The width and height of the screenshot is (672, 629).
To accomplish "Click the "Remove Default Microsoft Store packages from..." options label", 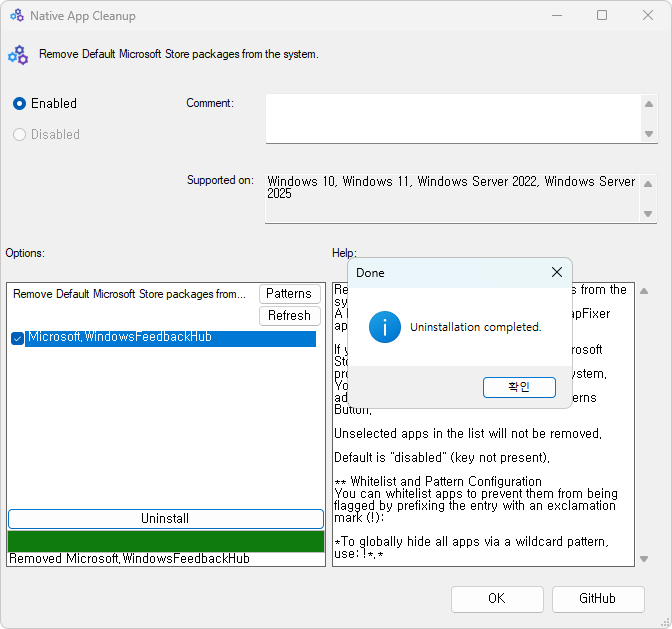I will click(x=129, y=294).
